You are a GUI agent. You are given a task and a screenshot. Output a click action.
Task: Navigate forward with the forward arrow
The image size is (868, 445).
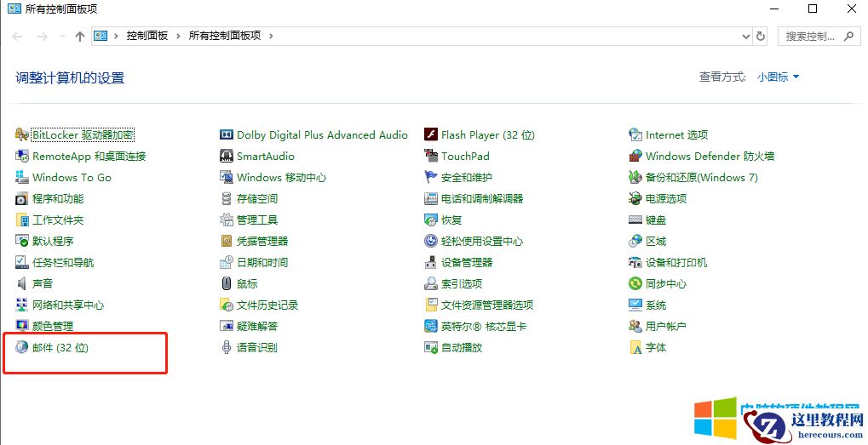42,37
